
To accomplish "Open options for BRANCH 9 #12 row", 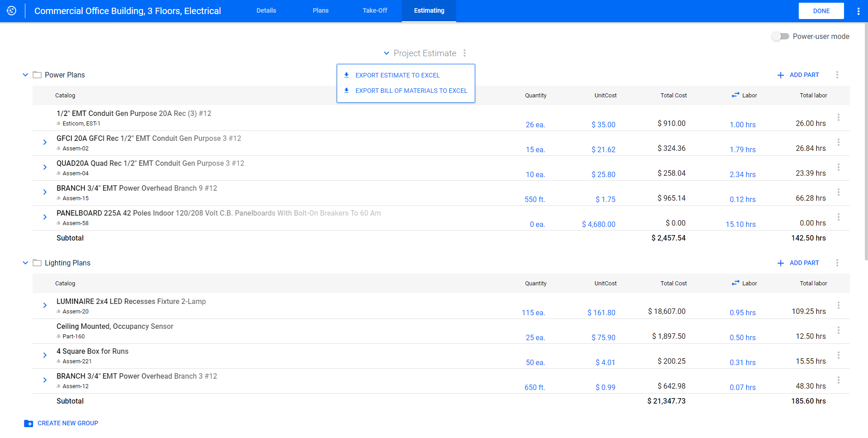I will [839, 192].
